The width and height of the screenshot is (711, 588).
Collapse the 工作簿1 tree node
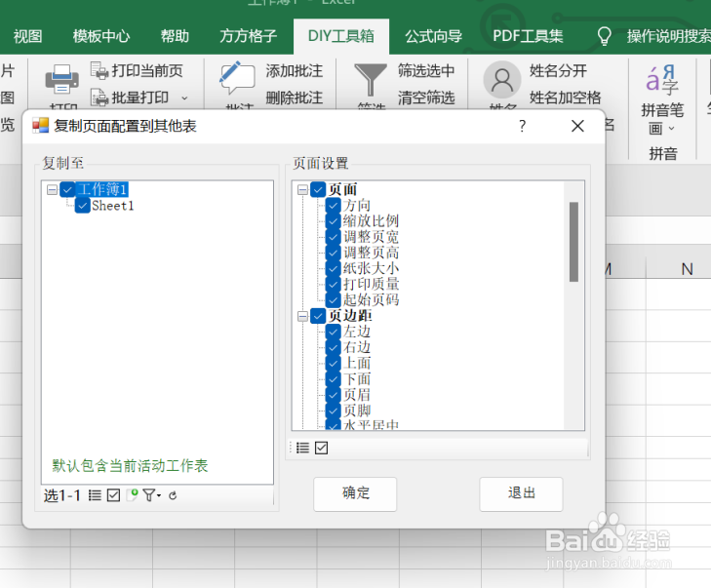coord(52,189)
